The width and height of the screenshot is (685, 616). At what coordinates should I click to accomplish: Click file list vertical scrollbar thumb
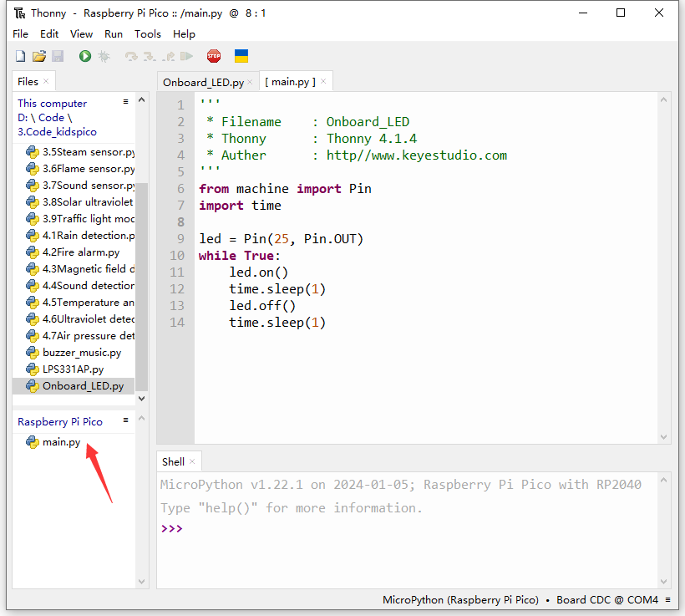click(141, 287)
